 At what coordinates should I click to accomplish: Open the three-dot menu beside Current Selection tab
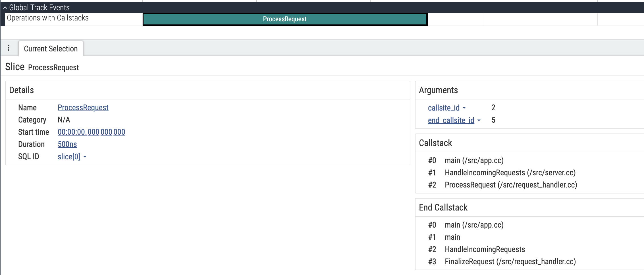tap(9, 48)
